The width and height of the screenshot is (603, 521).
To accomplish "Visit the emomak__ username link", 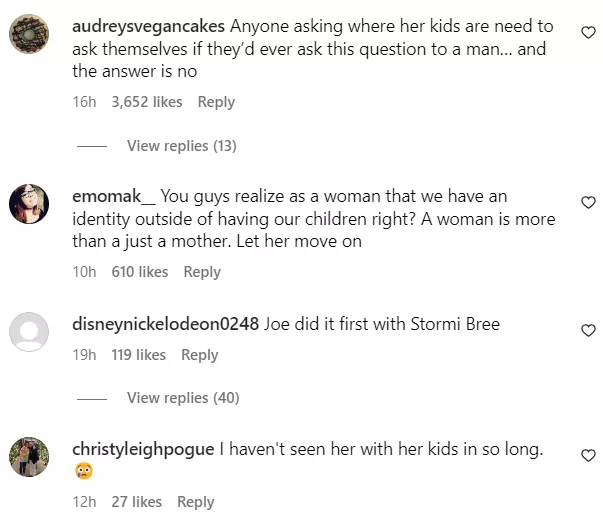I will click(x=114, y=197).
